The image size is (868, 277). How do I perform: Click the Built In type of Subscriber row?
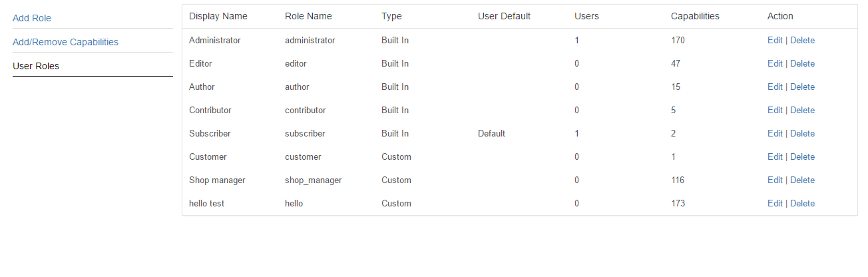pyautogui.click(x=395, y=133)
